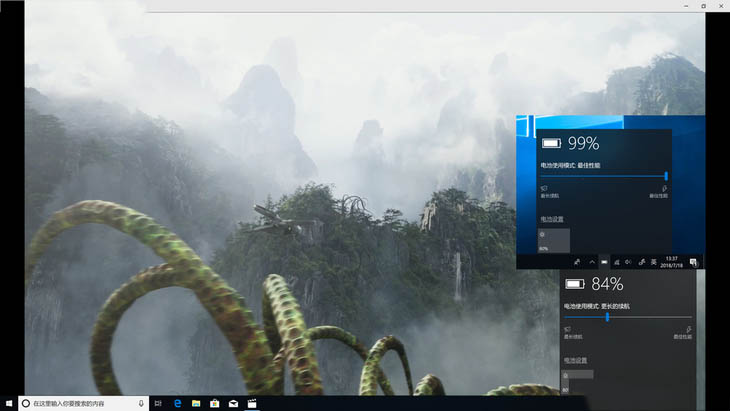Image resolution: width=730 pixels, height=411 pixels.
Task: Open Microsoft Store from the taskbar
Action: pos(215,404)
